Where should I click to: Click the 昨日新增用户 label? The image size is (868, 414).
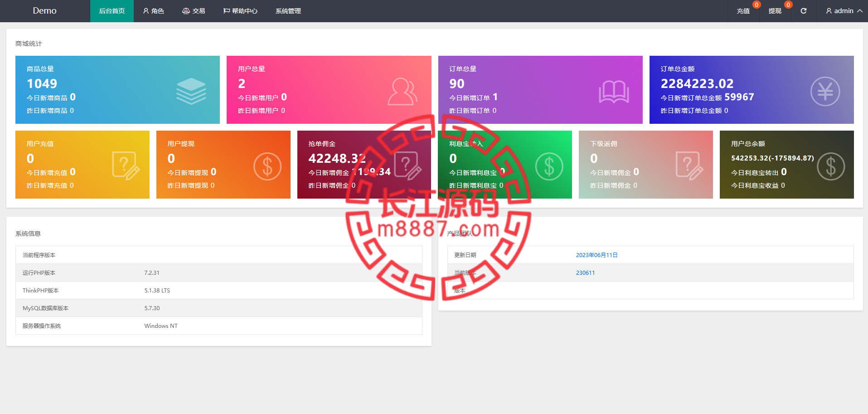coord(258,111)
